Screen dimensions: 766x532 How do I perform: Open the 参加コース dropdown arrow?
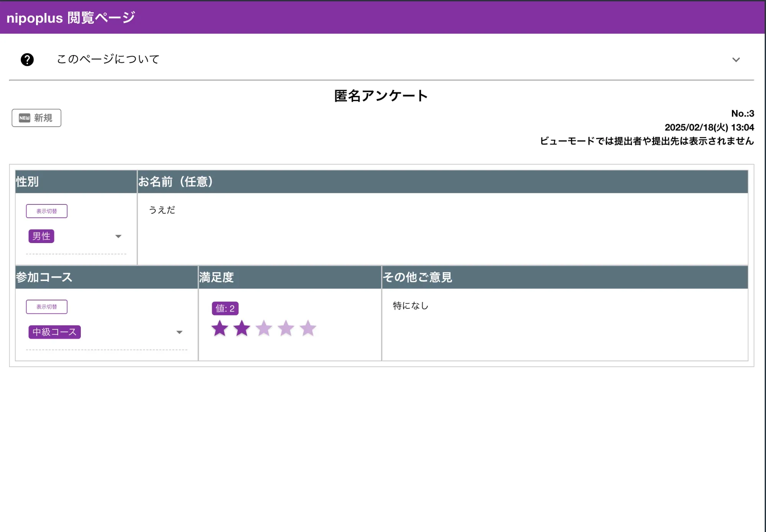click(180, 332)
